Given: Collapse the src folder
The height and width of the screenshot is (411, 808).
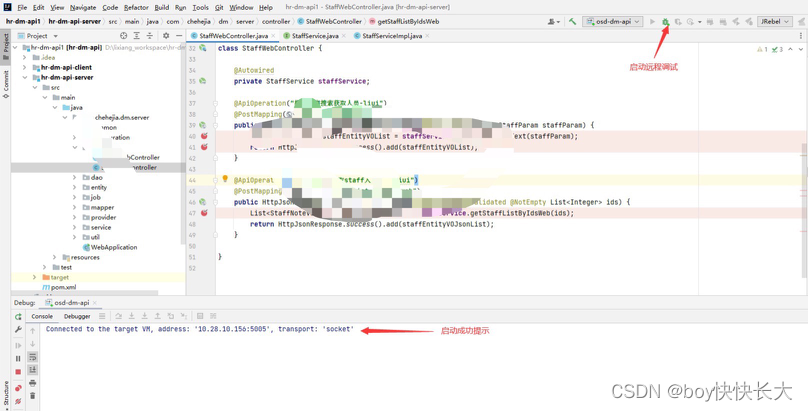Looking at the screenshot, I should [35, 88].
